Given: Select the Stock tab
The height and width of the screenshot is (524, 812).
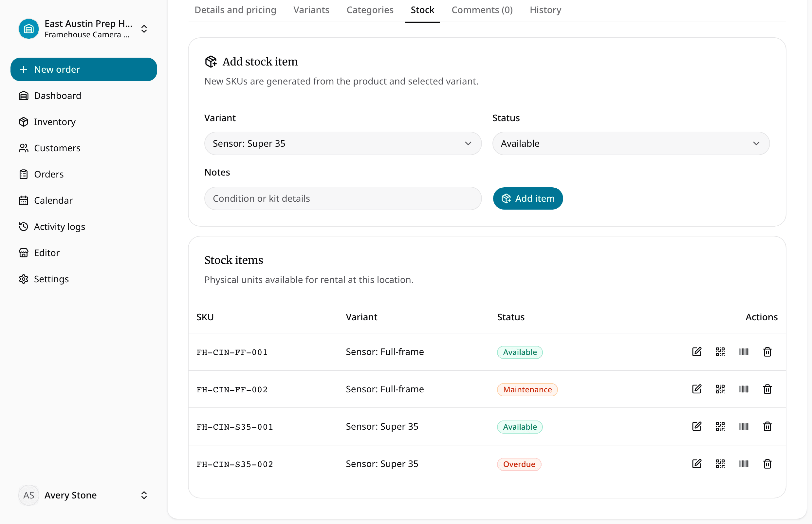Looking at the screenshot, I should 422,10.
